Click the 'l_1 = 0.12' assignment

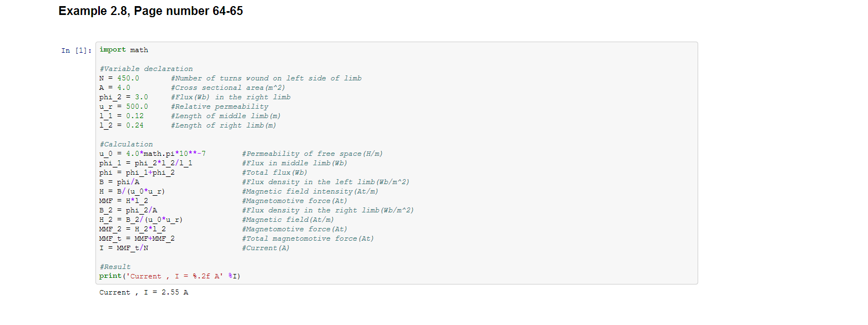(x=122, y=116)
